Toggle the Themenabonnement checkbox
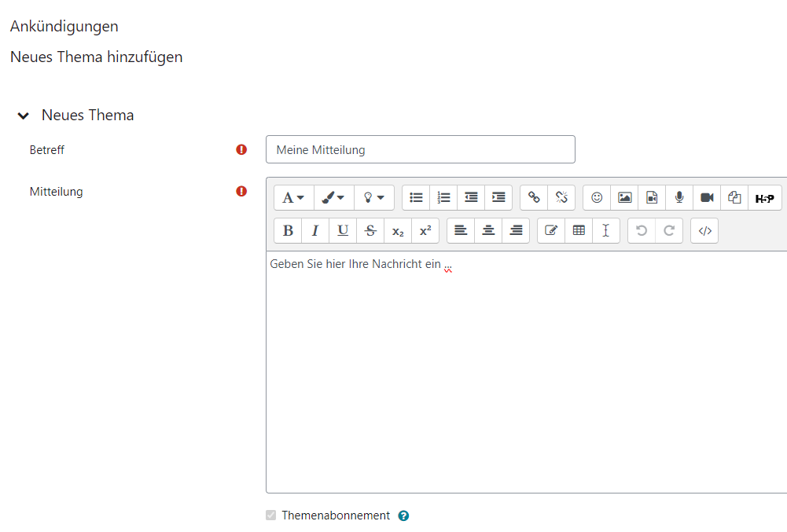787x532 pixels. 271,515
